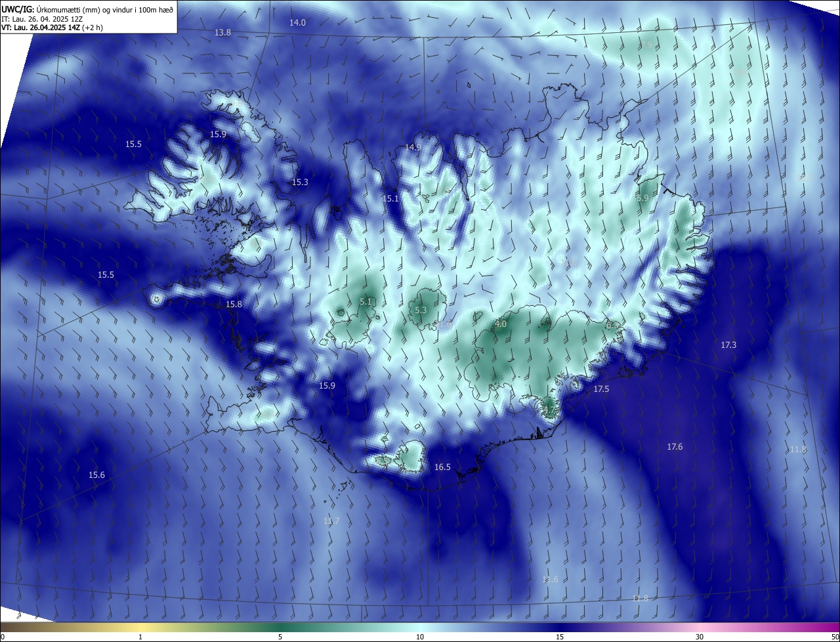
Task: Click the 15.6 value label
Action: point(96,475)
